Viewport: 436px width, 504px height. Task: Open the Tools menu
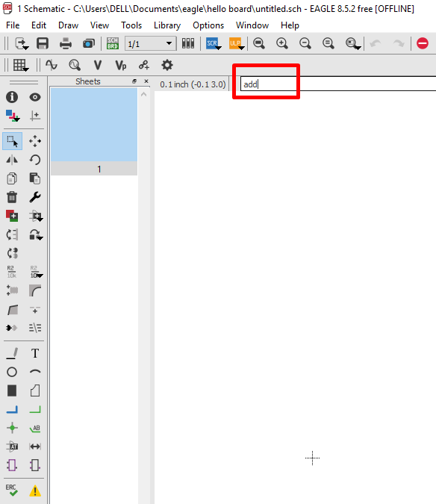131,25
